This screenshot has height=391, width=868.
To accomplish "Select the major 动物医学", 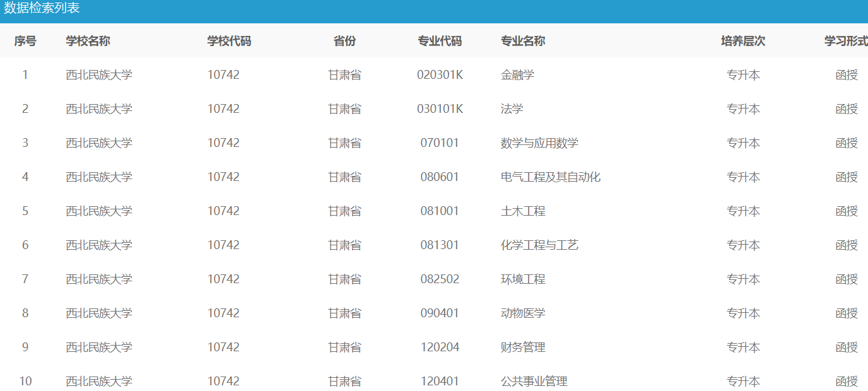I will click(x=523, y=313).
